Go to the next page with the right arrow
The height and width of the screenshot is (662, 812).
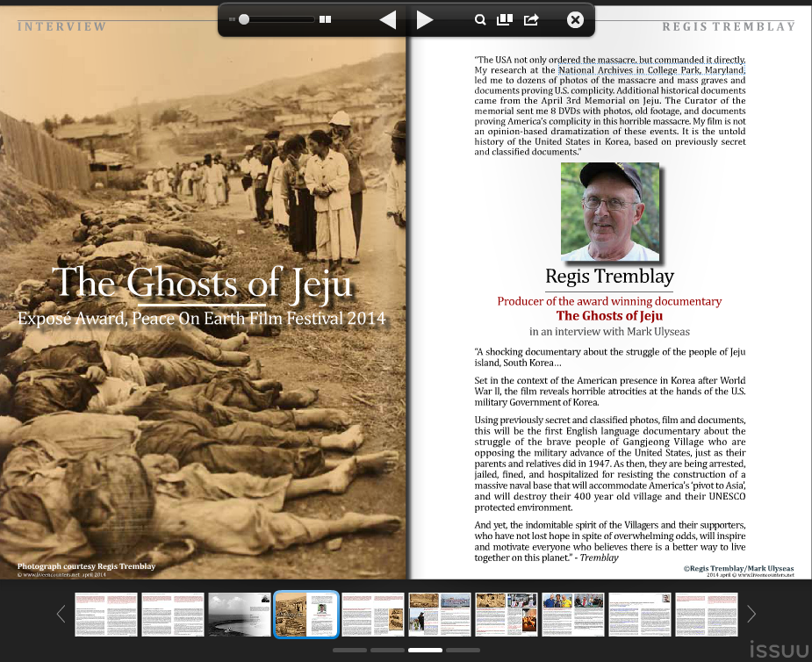(425, 19)
